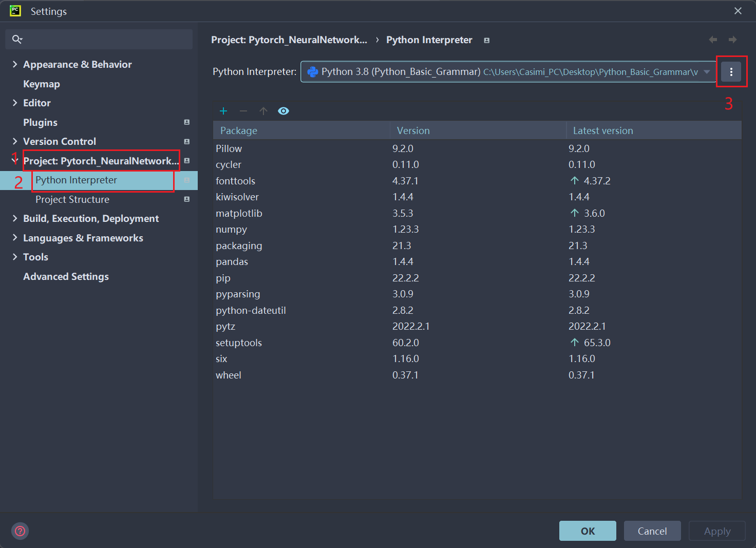Click the Cancel button
756x548 pixels.
pos(652,531)
